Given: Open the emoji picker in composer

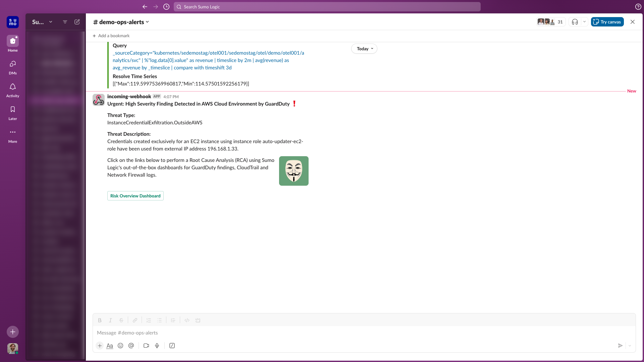Looking at the screenshot, I should click(x=120, y=346).
